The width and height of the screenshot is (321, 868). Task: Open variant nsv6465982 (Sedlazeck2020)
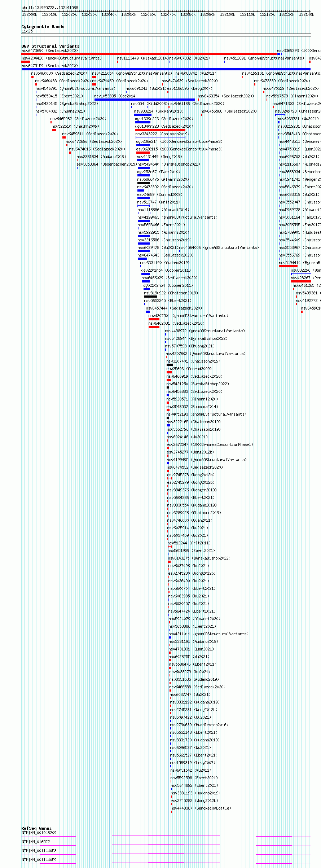(78, 119)
